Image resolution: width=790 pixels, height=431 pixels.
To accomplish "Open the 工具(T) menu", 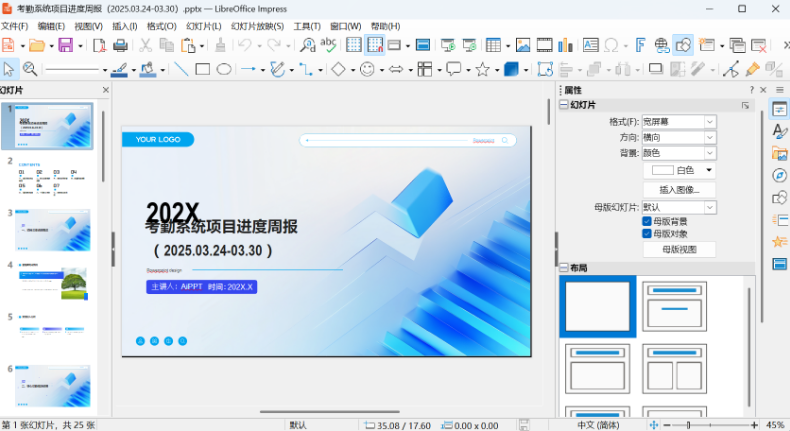I will [307, 26].
